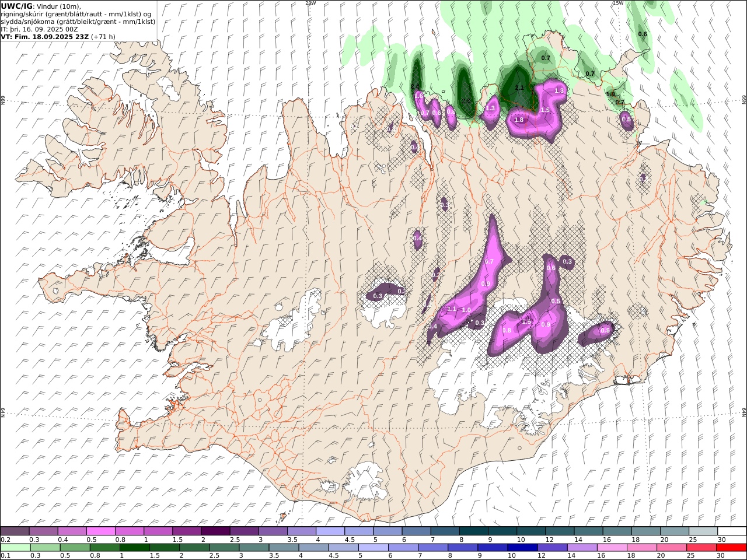Click the init time 'IT: þri. 16. 09. 2025 00Z'
Viewport: 747px width, 560px height.
[39, 29]
